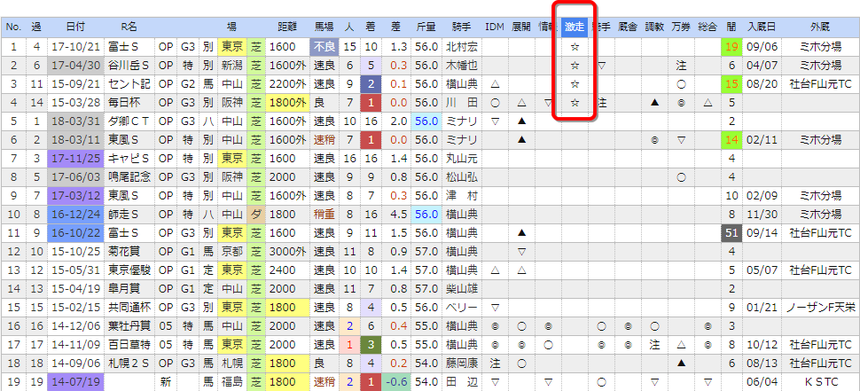The image size is (860, 391).
Task: Click the 差 column header
Action: [396, 26]
